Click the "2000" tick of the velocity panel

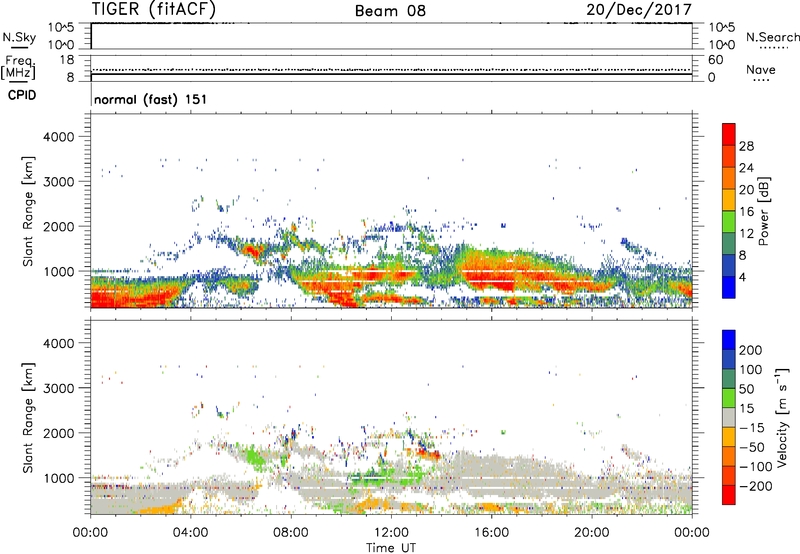click(59, 433)
